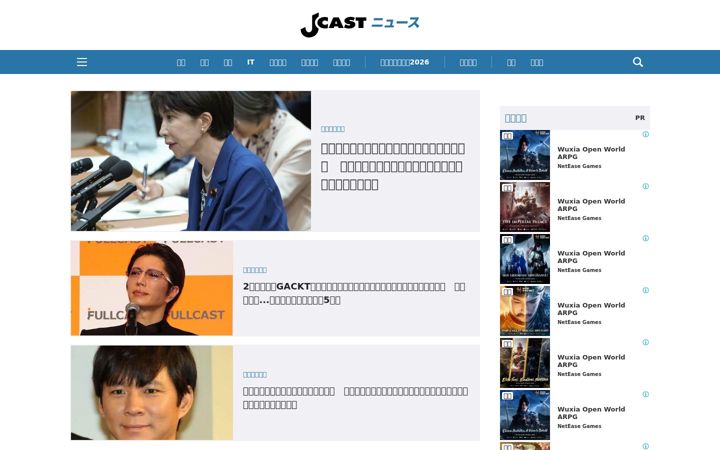720x450 pixels.
Task: Go to homepage via the J-CAST logo
Action: point(360,25)
